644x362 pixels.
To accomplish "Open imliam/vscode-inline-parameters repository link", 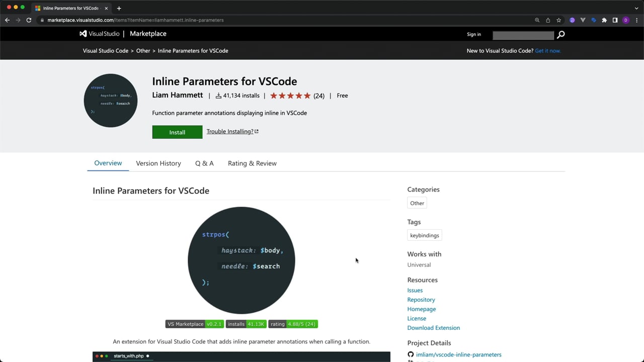I will (459, 354).
